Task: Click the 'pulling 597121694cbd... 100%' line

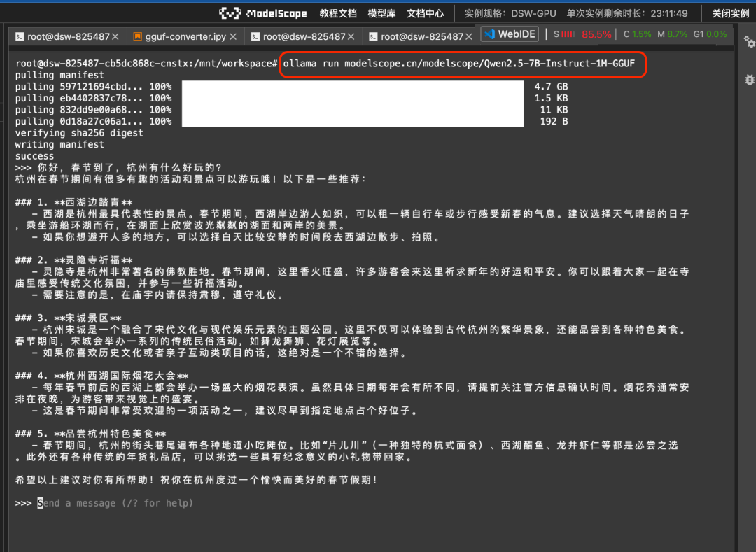Action: (x=94, y=87)
